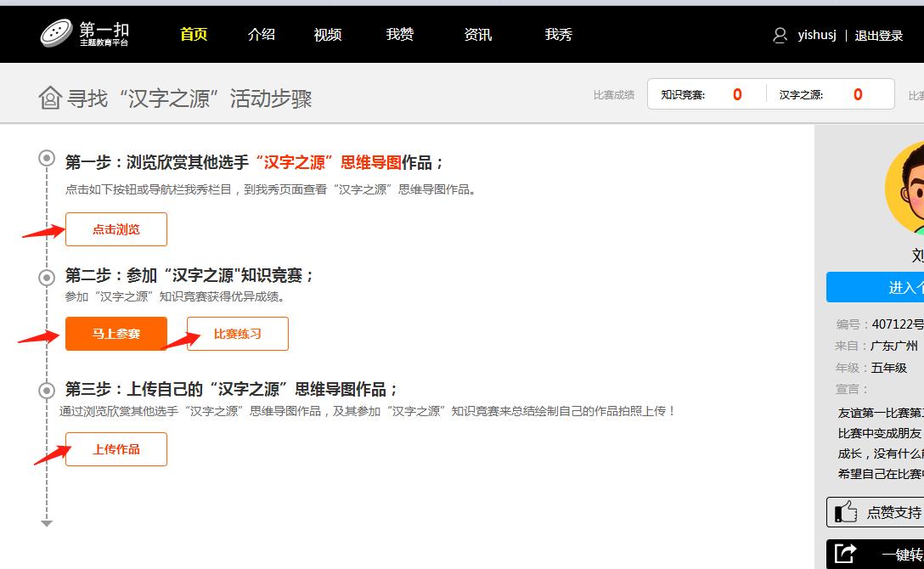Open the 比赛练习 practice button

(238, 334)
